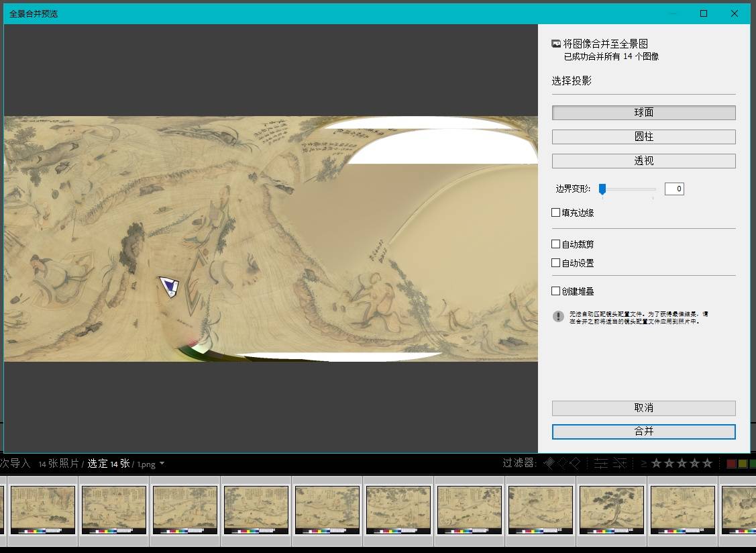Filter by unedited photos icon
This screenshot has width=756, height=553.
point(620,463)
